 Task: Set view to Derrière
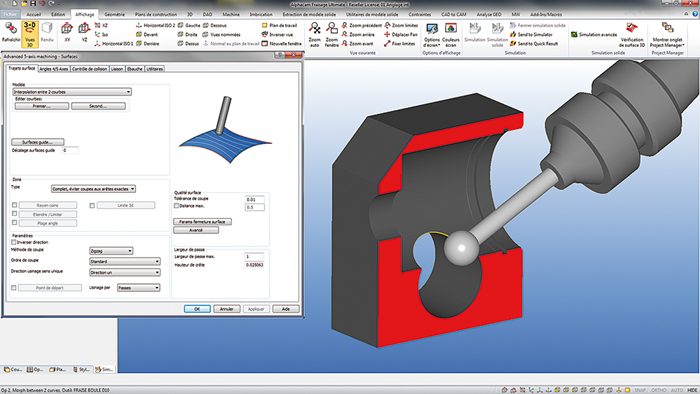click(x=148, y=44)
